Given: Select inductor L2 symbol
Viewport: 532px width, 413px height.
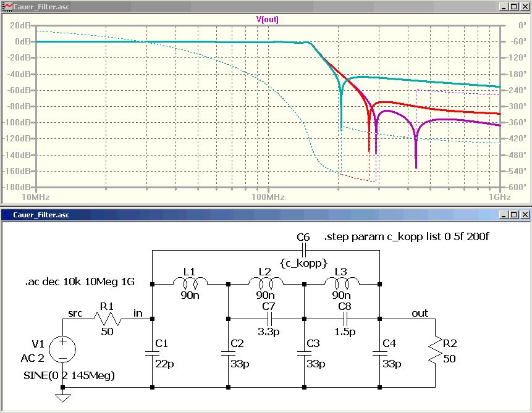Looking at the screenshot, I should pyautogui.click(x=266, y=282).
